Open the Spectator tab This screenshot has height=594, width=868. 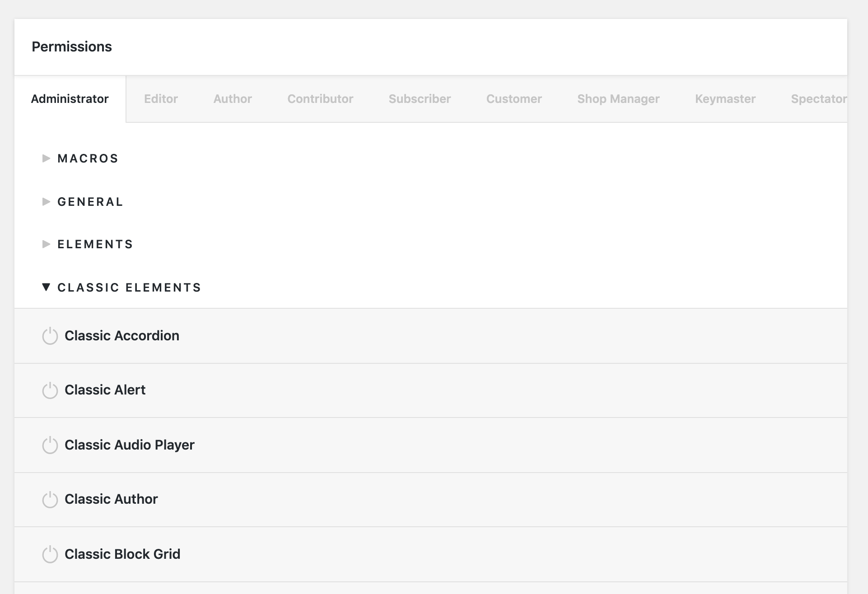click(818, 99)
